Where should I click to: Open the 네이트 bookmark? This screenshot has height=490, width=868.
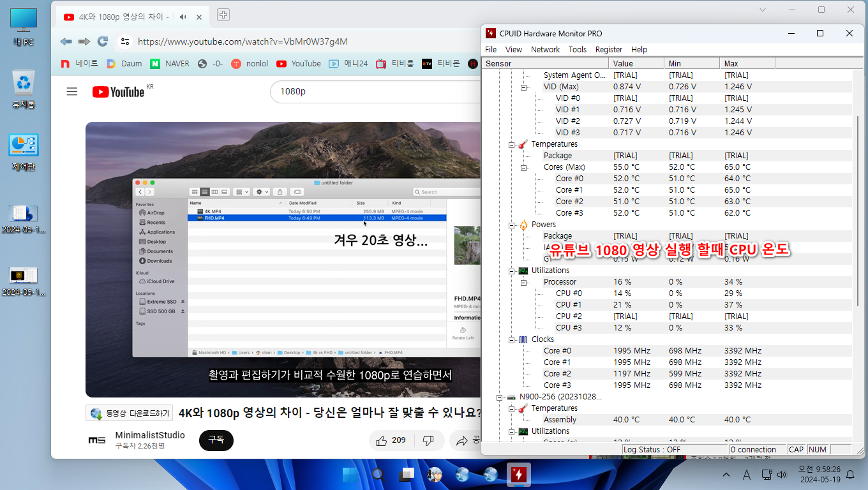point(79,64)
